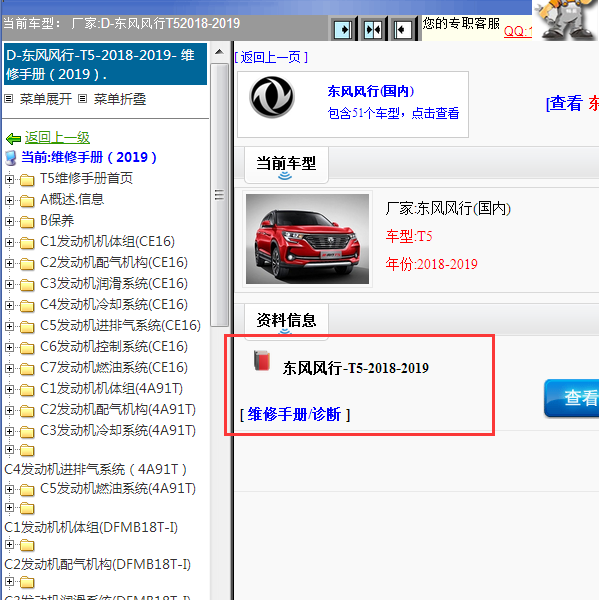Select the 当前车型 tab
Image resolution: width=599 pixels, height=600 pixels.
tap(286, 165)
